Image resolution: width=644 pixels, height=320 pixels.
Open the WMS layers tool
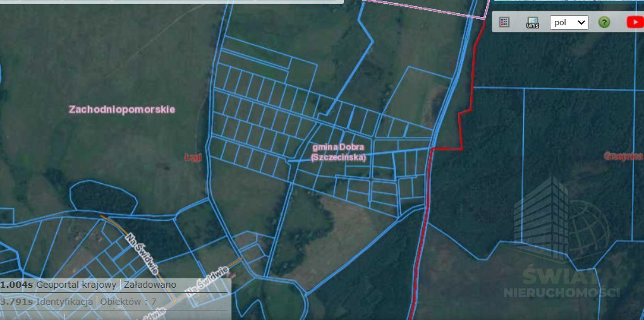pos(533,23)
